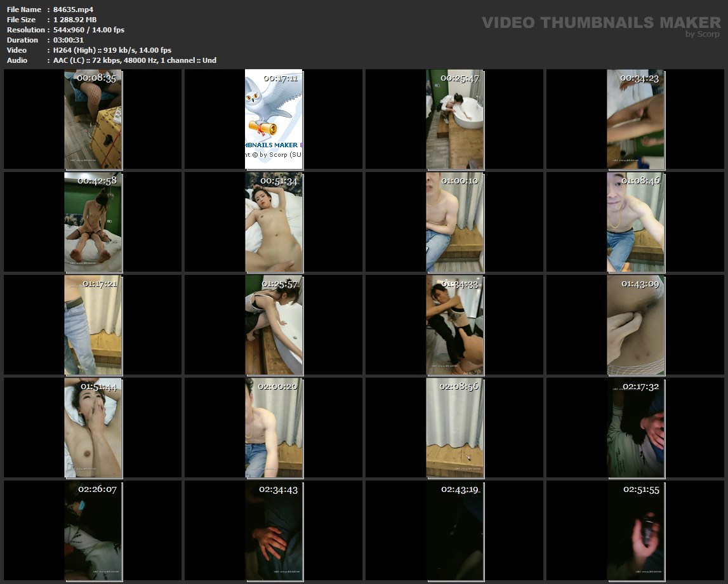Select the thumbnail at 01:00:10
The height and width of the screenshot is (584, 728).
(x=454, y=222)
